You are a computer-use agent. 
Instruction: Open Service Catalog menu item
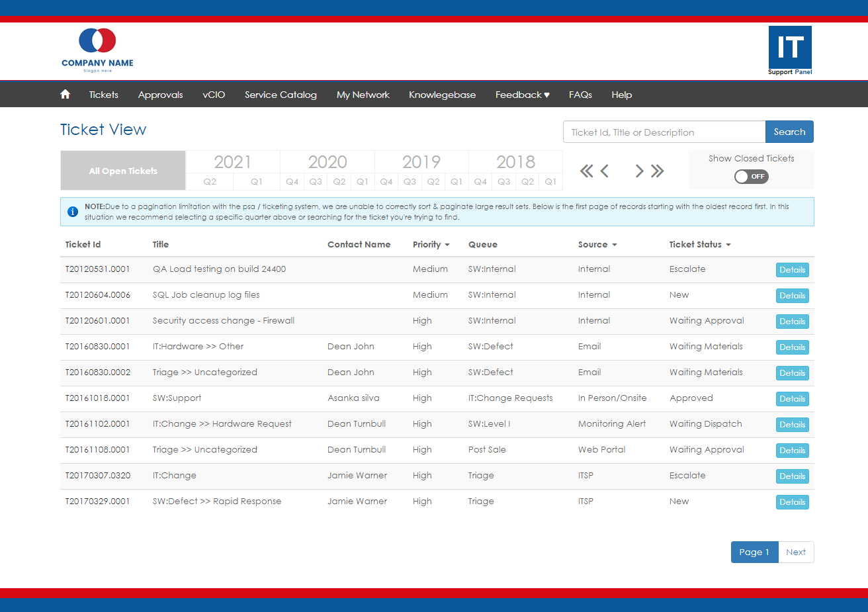[x=281, y=95]
